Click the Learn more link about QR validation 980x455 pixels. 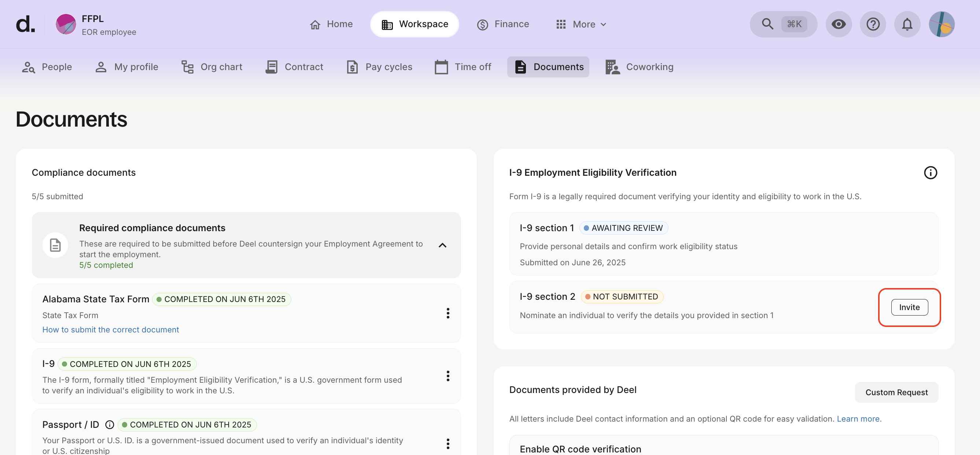click(859, 418)
